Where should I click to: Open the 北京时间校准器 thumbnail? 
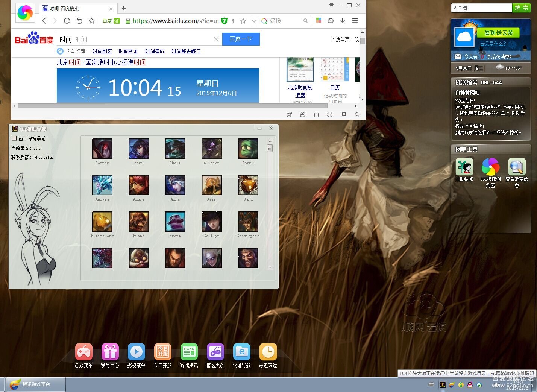click(300, 70)
